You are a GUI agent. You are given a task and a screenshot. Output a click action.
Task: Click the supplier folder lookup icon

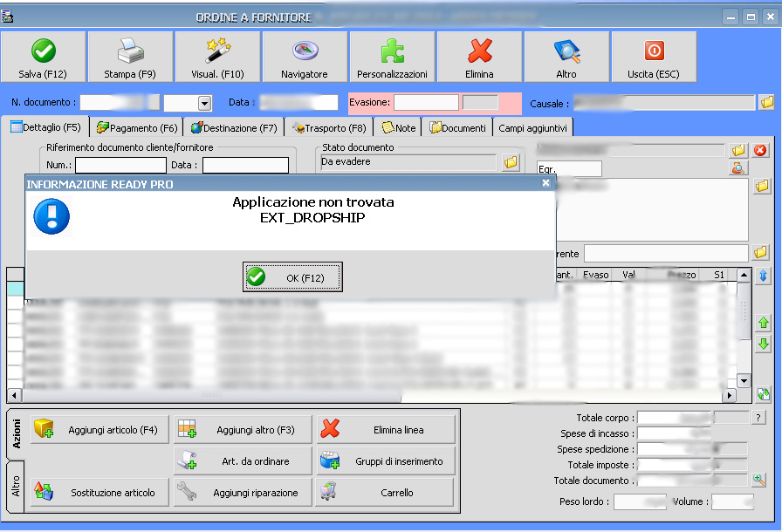[x=738, y=150]
